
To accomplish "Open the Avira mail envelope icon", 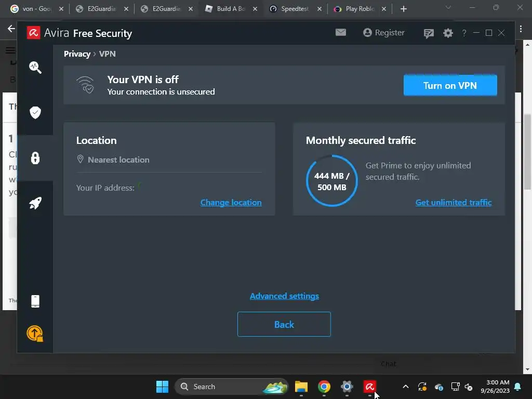I will point(341,32).
